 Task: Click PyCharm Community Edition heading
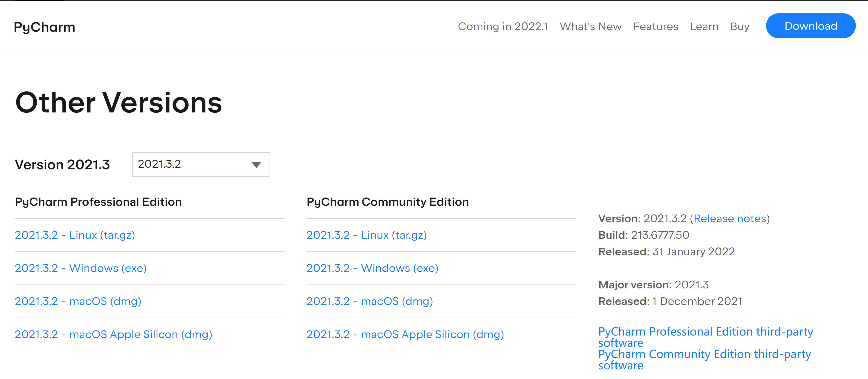[388, 202]
